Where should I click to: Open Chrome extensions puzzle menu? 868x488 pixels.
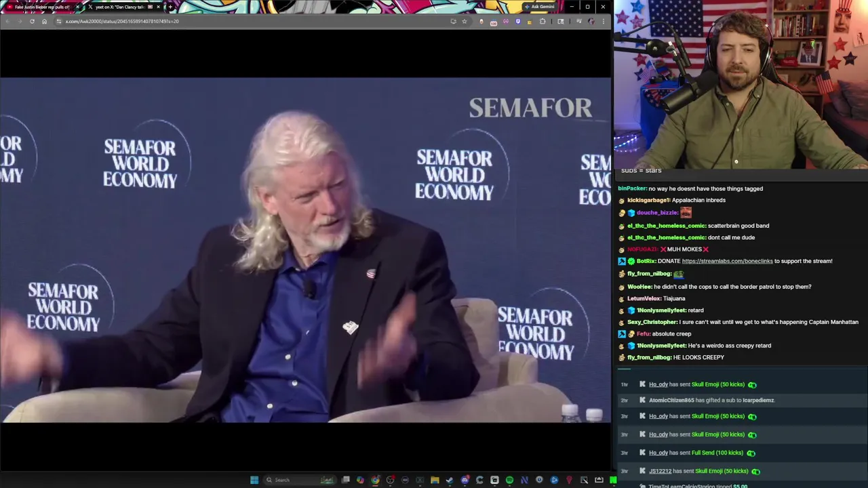point(542,21)
